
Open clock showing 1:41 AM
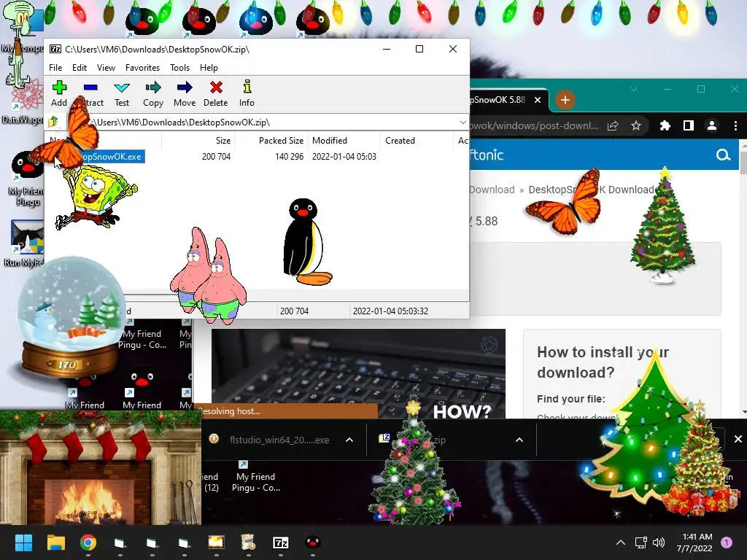pos(694,542)
